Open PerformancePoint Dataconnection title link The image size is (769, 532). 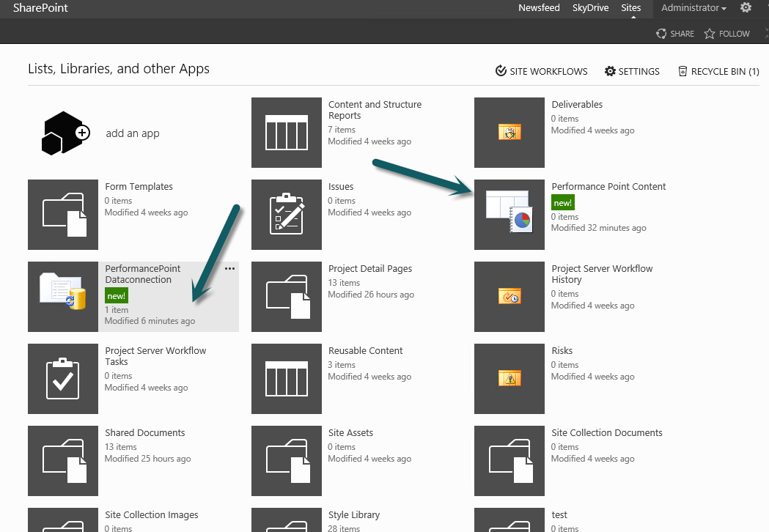(x=143, y=274)
